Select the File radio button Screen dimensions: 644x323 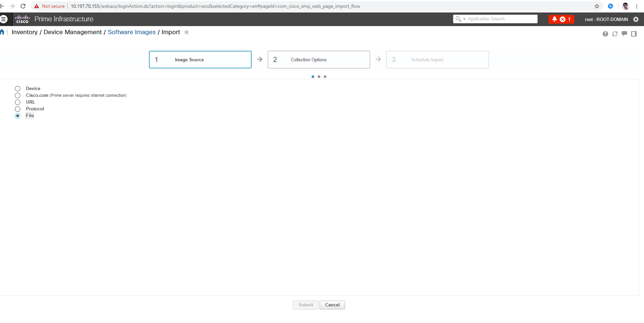(18, 116)
